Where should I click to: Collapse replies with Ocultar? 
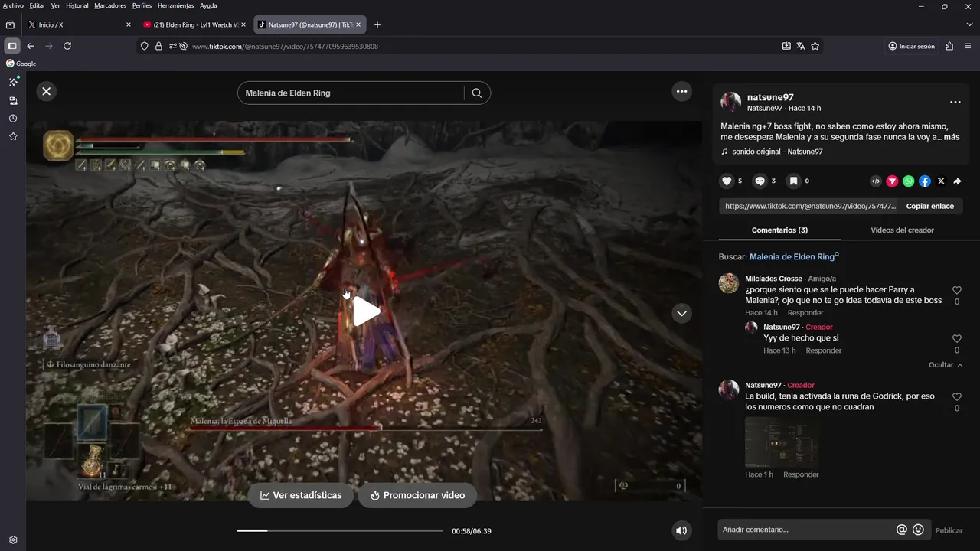pyautogui.click(x=946, y=365)
